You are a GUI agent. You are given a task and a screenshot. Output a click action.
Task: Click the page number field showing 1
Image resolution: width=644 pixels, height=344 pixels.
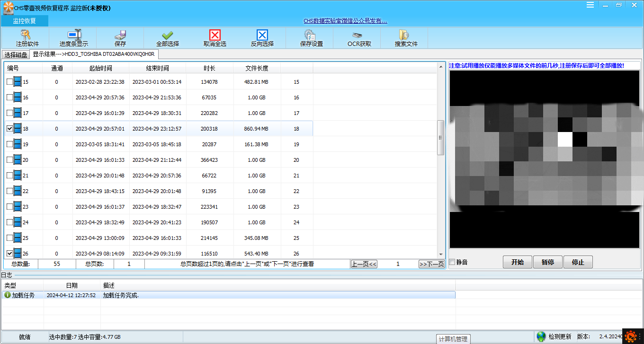[x=398, y=264]
